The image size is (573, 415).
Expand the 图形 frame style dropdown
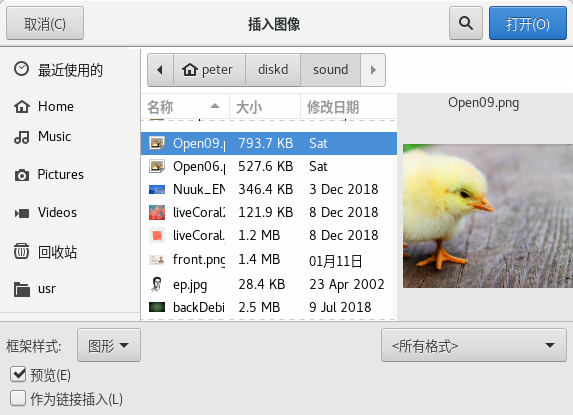[109, 345]
